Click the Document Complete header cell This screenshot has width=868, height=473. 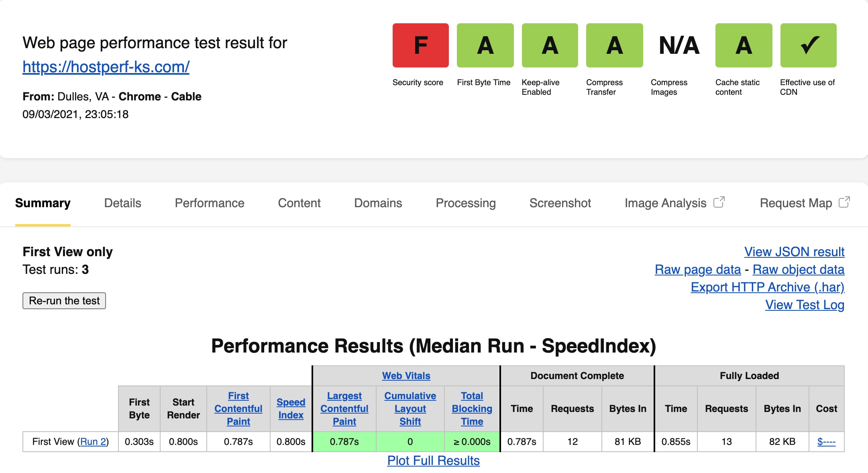pyautogui.click(x=577, y=376)
